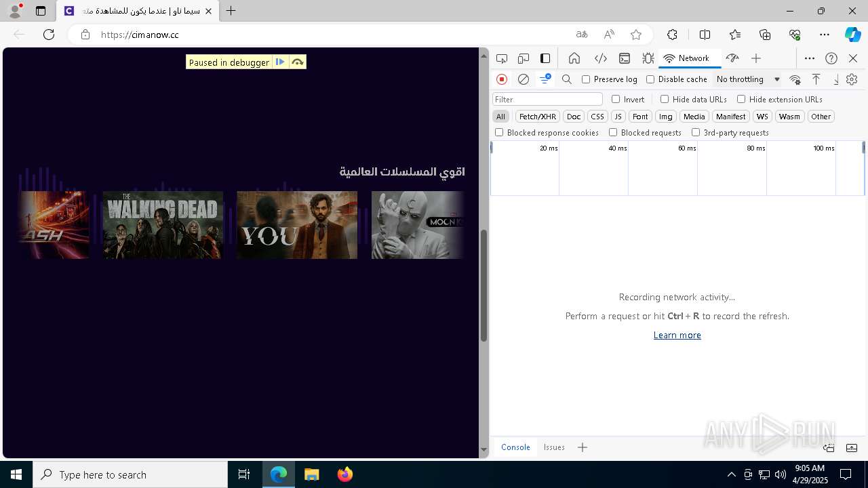Toggle the DevTools activity bar sidebar icon

(x=545, y=58)
